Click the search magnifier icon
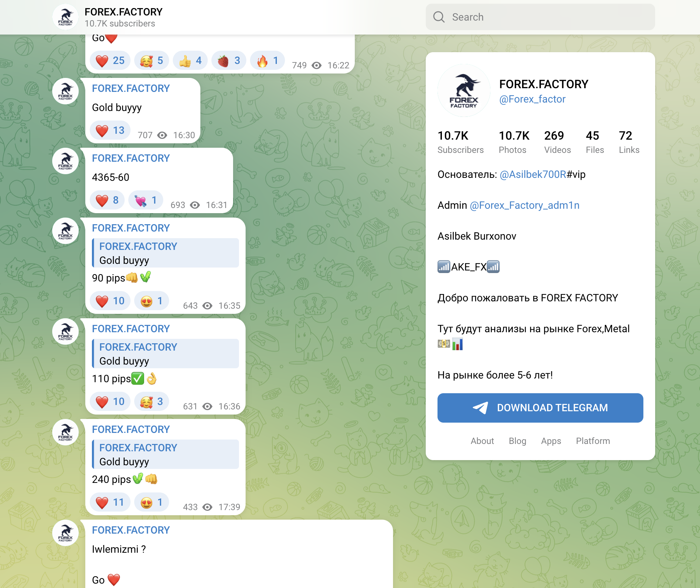The width and height of the screenshot is (700, 588). pyautogui.click(x=439, y=17)
